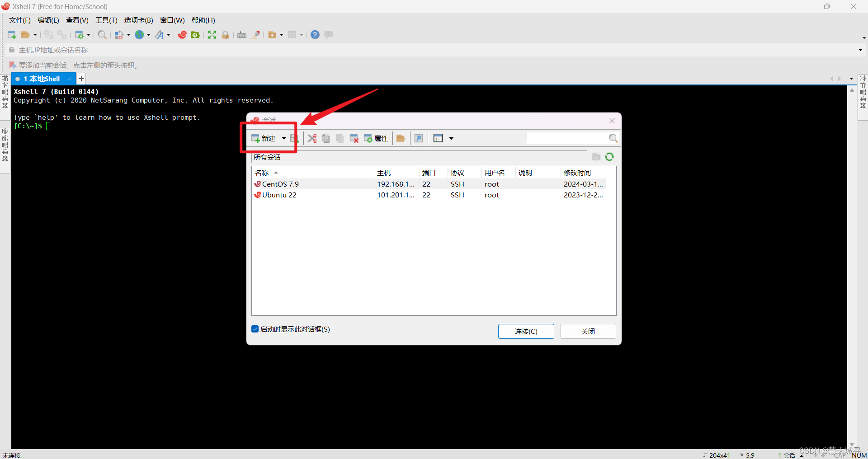Launch Xftp via green folder icon
Screen dimensions: 868x459
point(195,35)
